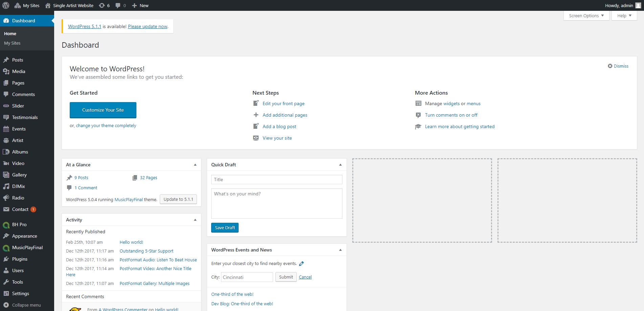
Task: Collapse the Quick Draft widget
Action: click(340, 165)
